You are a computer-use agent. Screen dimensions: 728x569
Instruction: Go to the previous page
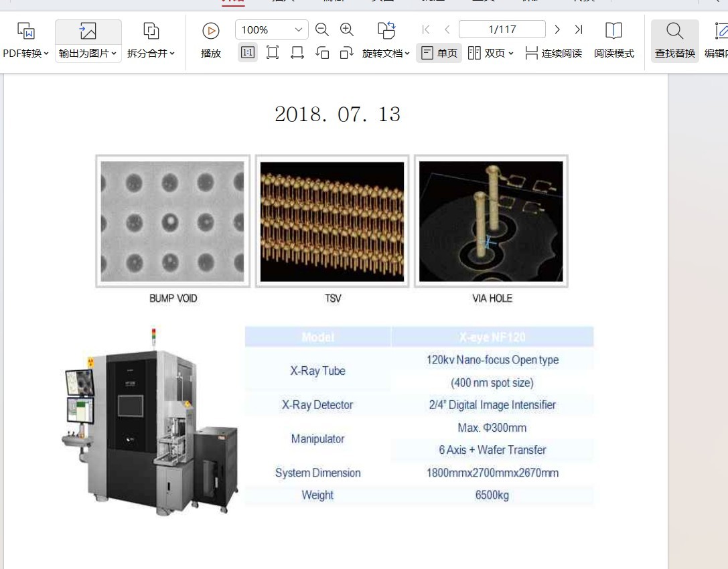click(447, 29)
